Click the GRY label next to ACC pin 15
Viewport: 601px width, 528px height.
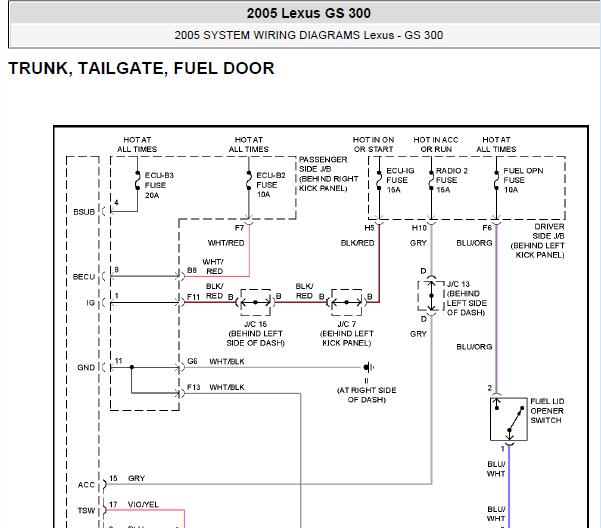coord(136,478)
